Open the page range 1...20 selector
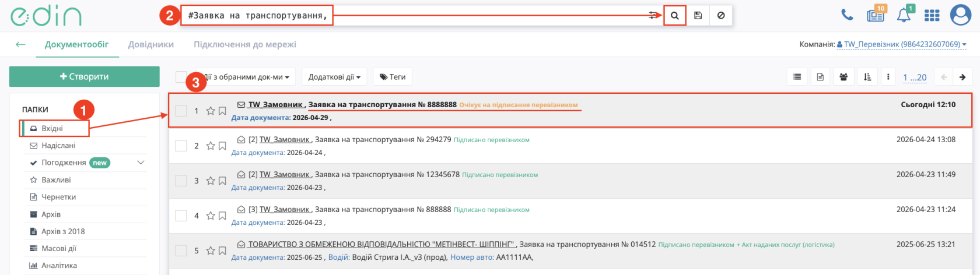This screenshot has height=275, width=980. [915, 77]
